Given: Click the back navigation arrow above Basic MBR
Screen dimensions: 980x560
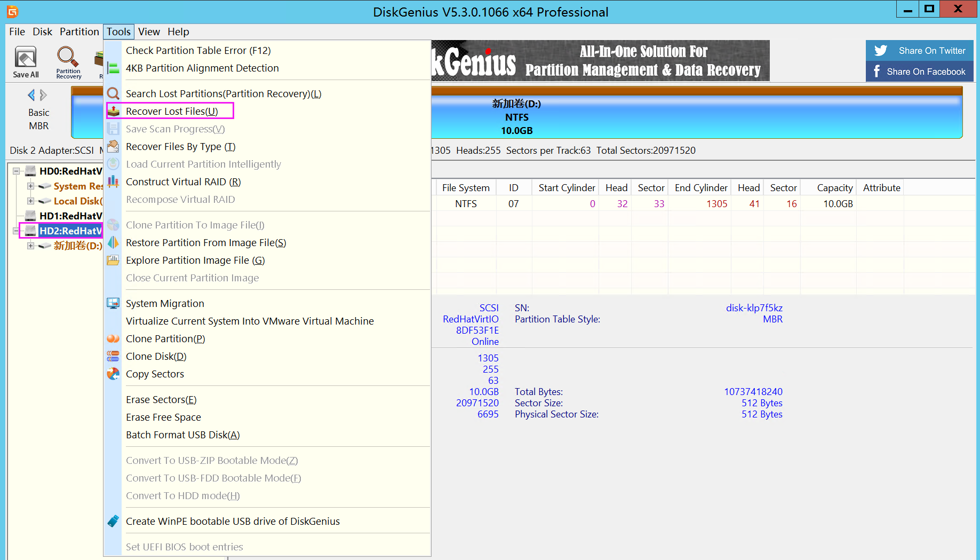Looking at the screenshot, I should [31, 95].
